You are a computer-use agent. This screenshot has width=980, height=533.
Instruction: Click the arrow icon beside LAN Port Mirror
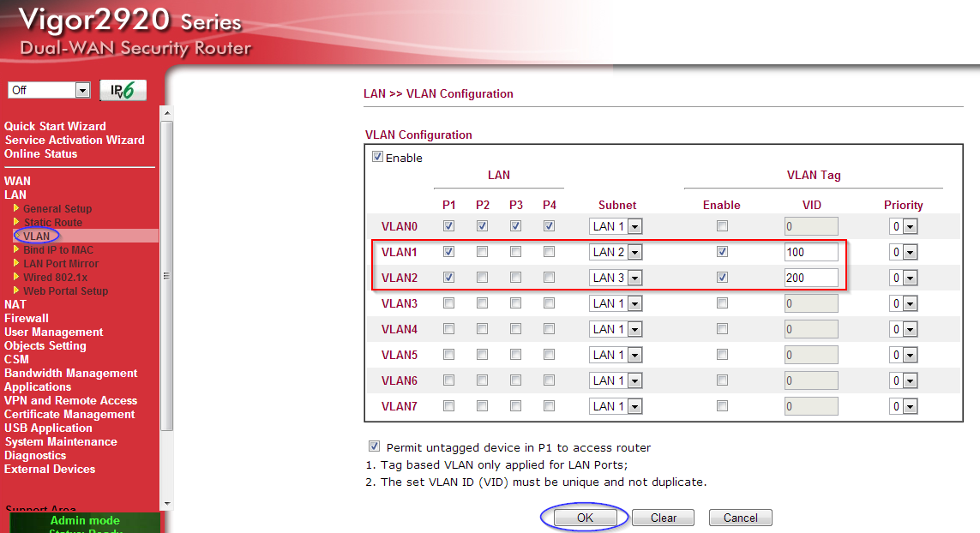(15, 263)
